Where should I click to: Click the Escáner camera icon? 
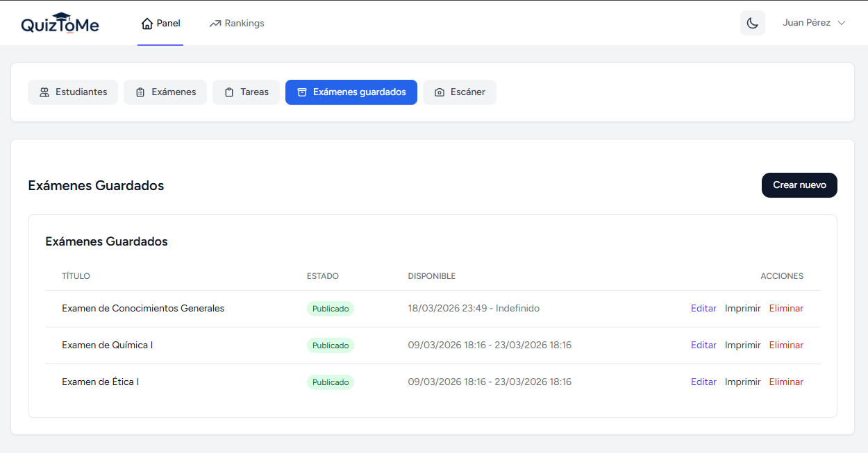[440, 92]
